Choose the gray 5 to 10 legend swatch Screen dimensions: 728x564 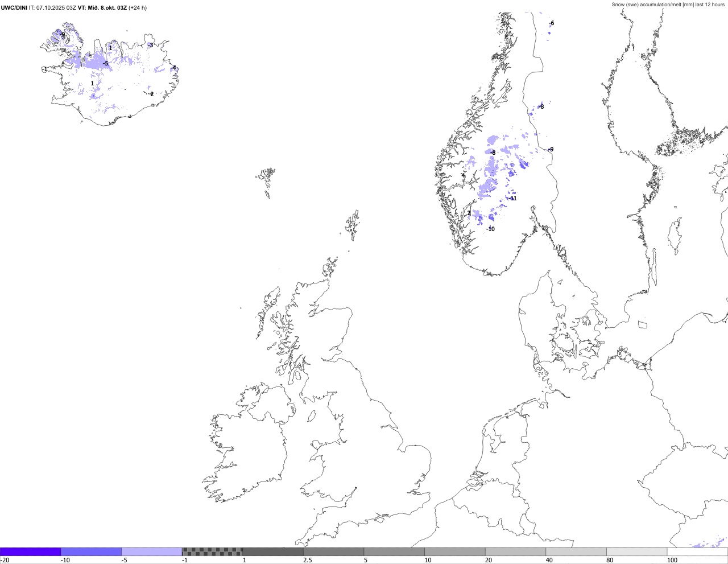tap(394, 551)
